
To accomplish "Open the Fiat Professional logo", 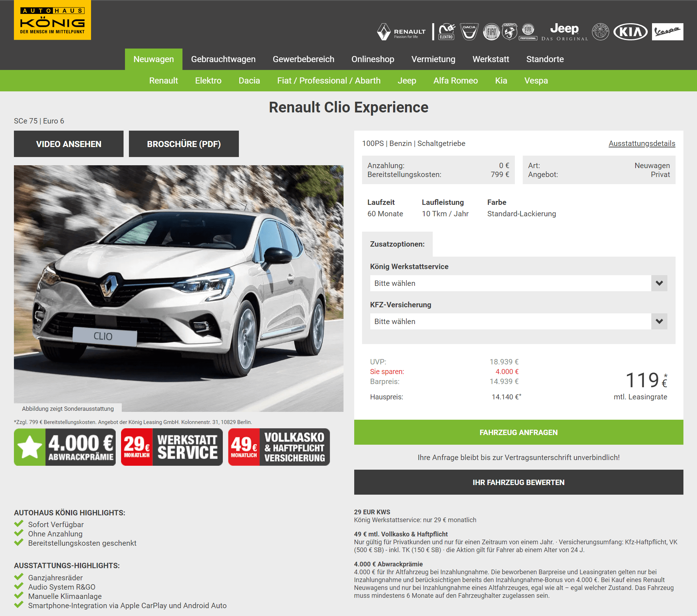I will (528, 32).
